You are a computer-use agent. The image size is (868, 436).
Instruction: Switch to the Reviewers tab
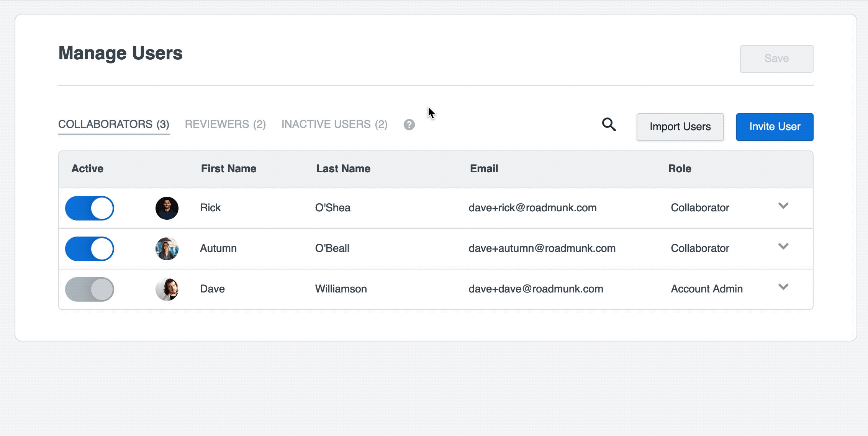coord(225,124)
